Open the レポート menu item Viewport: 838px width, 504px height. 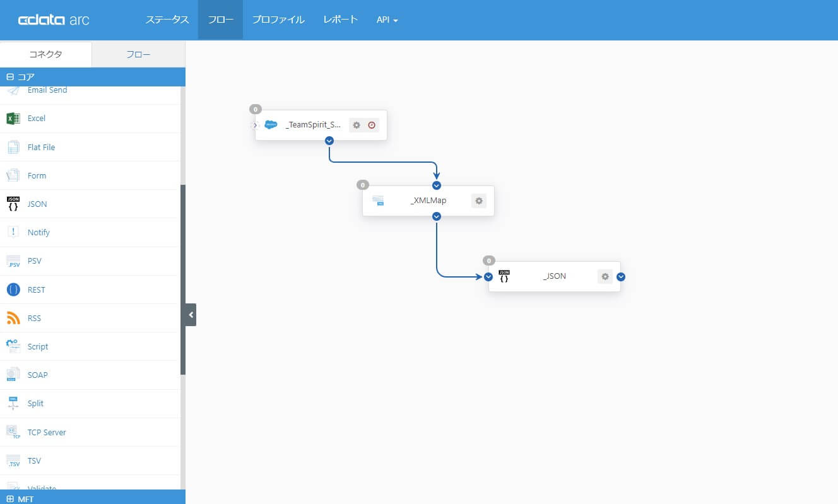pos(341,20)
